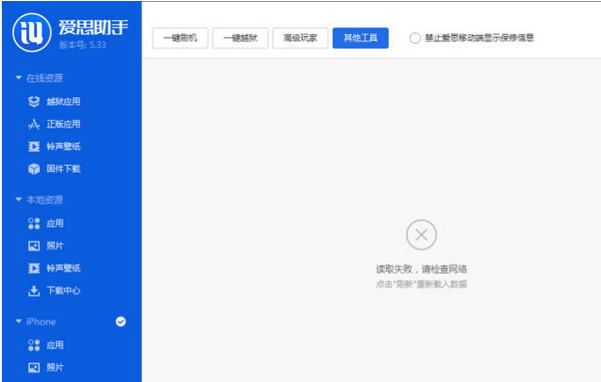Image resolution: width=601 pixels, height=382 pixels.
Task: Collapse the 在线资源 section arrow
Action: point(18,78)
